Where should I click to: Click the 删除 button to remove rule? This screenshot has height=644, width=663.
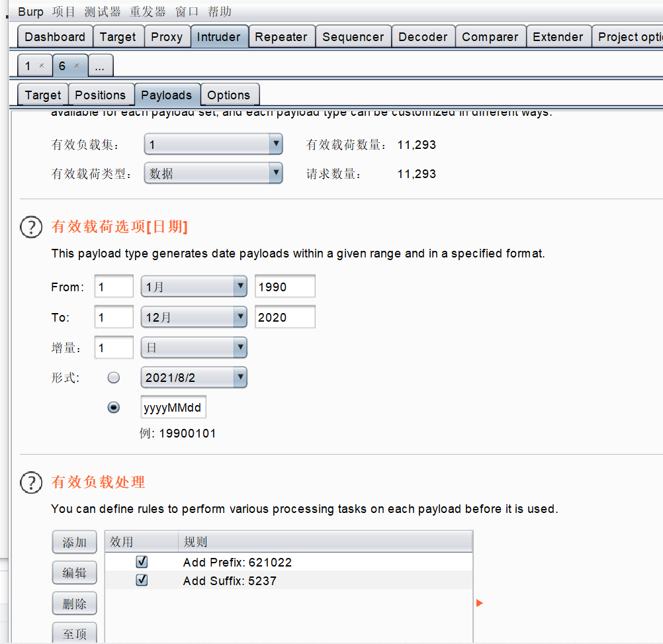[x=74, y=604]
